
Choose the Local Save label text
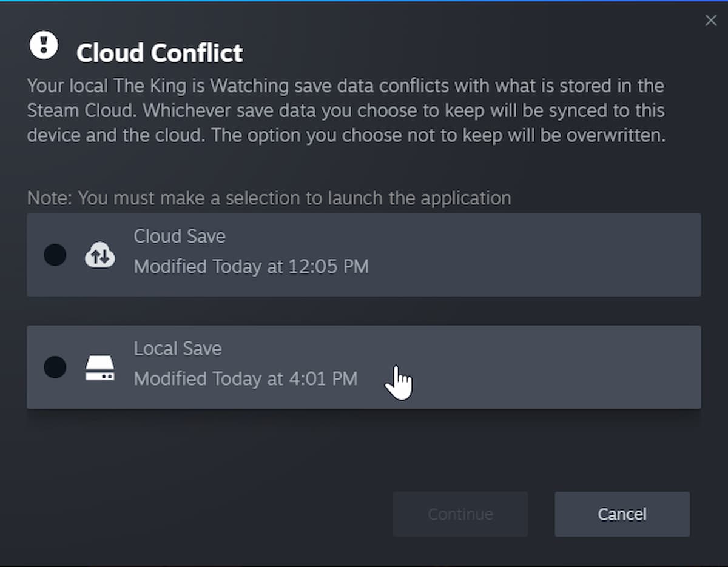[178, 349]
